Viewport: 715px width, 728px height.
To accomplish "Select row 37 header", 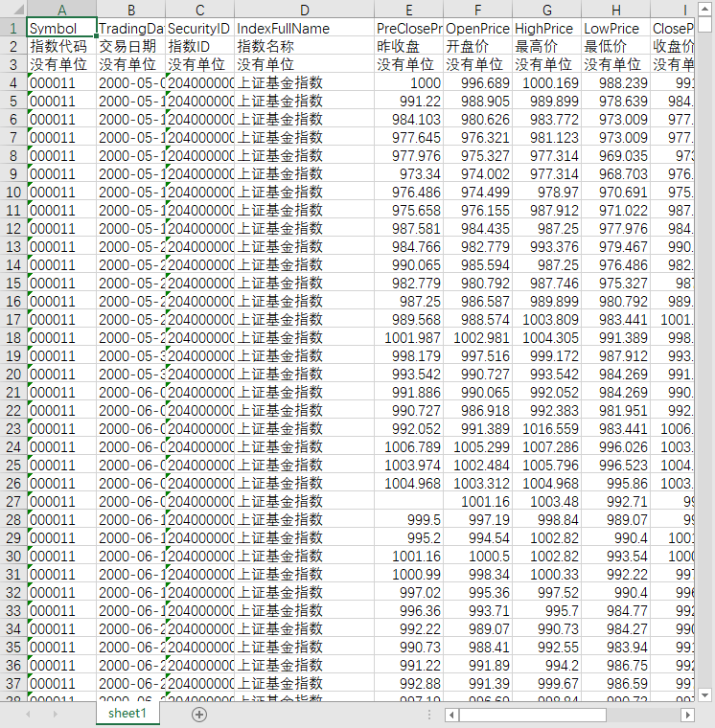I will coord(13,683).
